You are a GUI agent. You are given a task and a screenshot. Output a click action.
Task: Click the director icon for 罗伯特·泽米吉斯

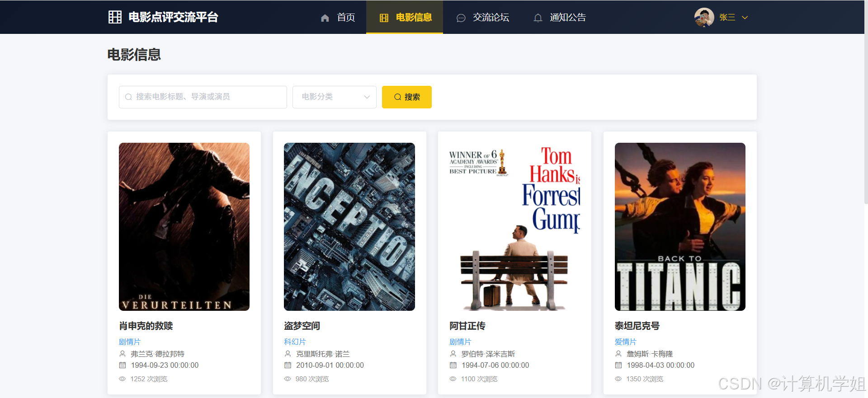click(453, 354)
